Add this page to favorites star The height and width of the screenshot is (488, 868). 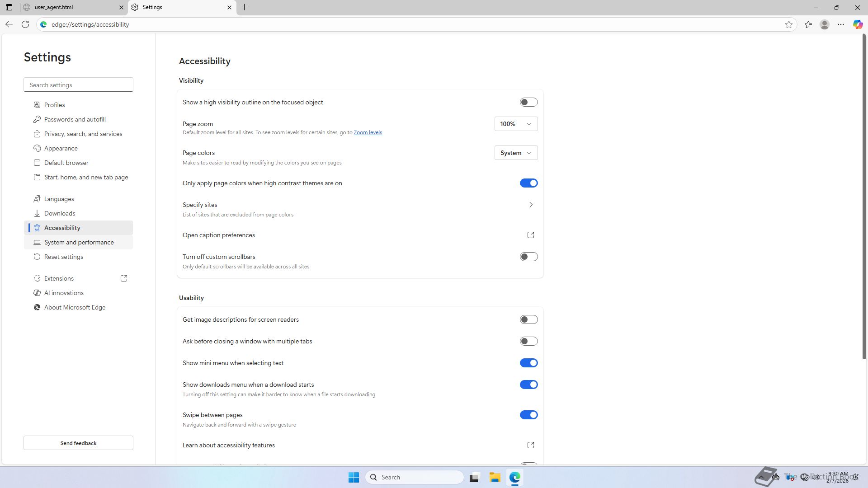click(x=789, y=24)
